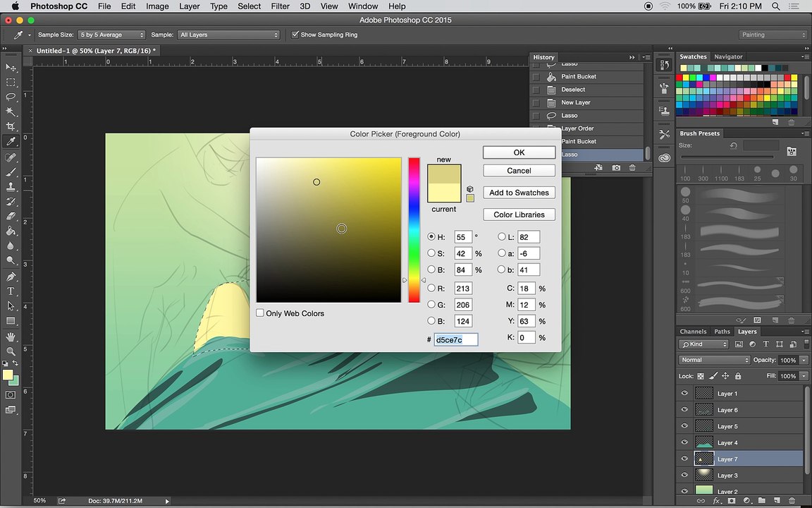The width and height of the screenshot is (812, 508).
Task: Click the hex color input field
Action: pos(456,339)
